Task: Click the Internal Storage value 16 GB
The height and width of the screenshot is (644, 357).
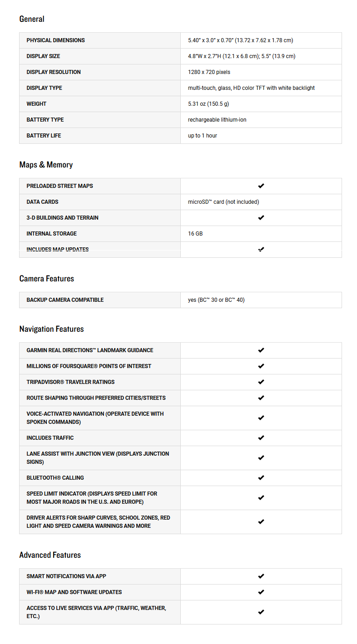Action: coord(195,234)
